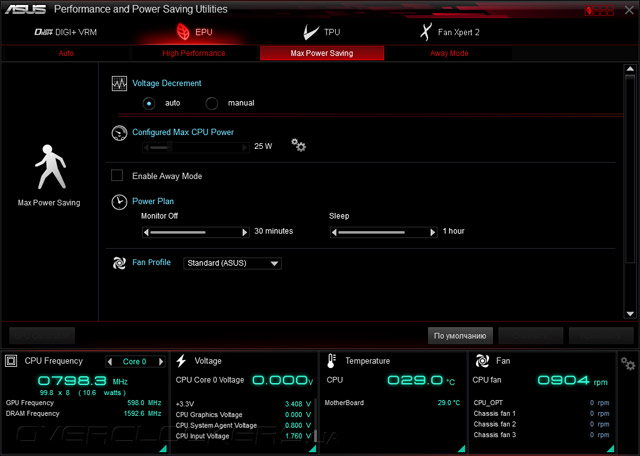Click the MotherBoard temperature row

click(x=392, y=403)
